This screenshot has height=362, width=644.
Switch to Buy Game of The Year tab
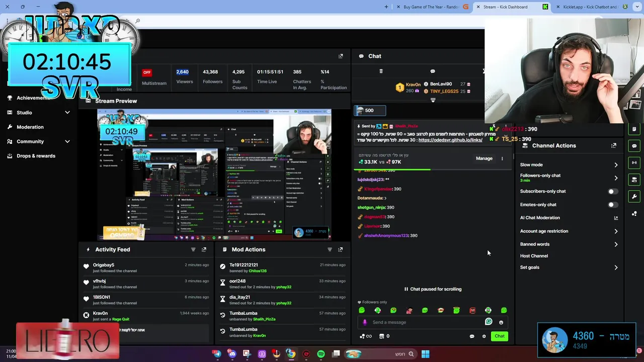431,7
